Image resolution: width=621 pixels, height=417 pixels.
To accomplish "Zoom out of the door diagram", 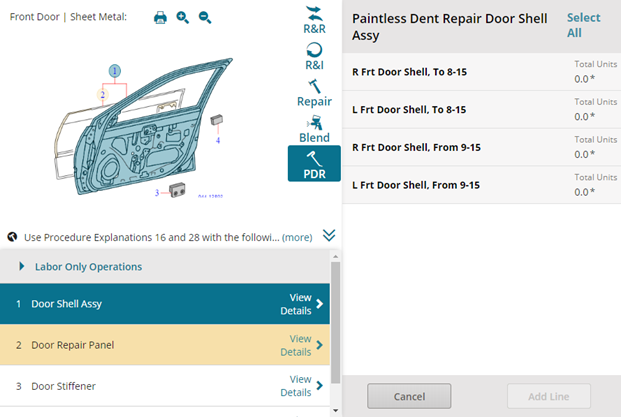I will click(x=205, y=17).
